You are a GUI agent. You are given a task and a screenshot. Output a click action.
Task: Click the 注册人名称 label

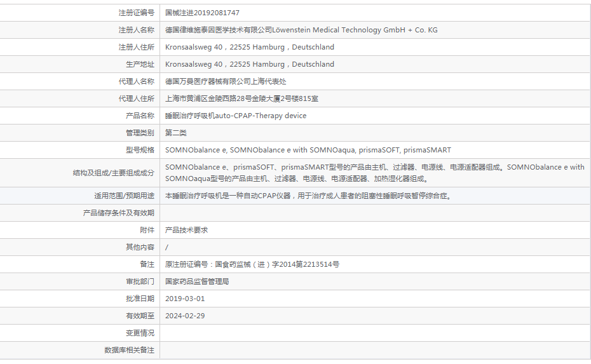pos(137,30)
